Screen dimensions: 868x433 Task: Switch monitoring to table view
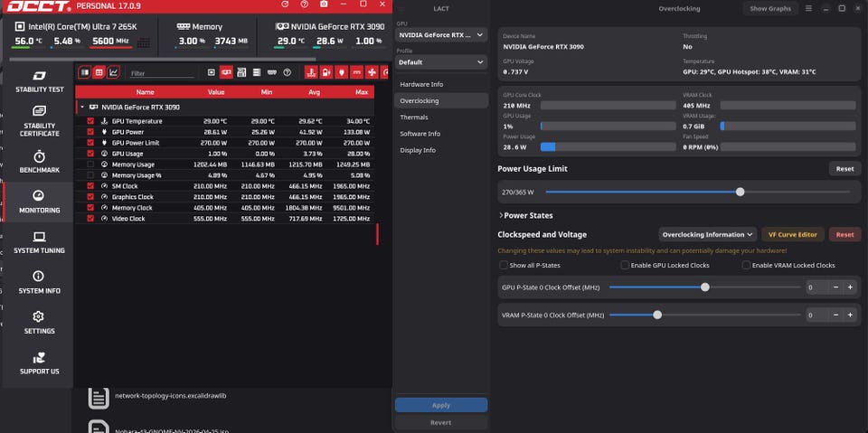[x=99, y=72]
